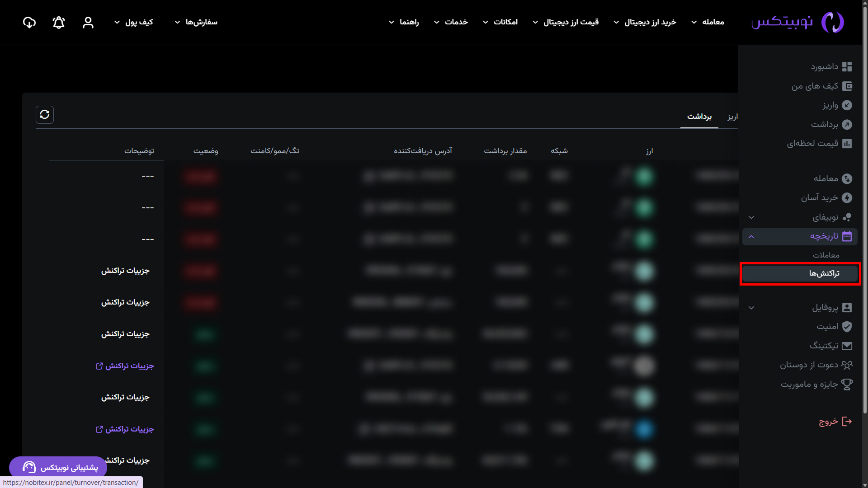Click the download app cloud icon

pos(29,22)
